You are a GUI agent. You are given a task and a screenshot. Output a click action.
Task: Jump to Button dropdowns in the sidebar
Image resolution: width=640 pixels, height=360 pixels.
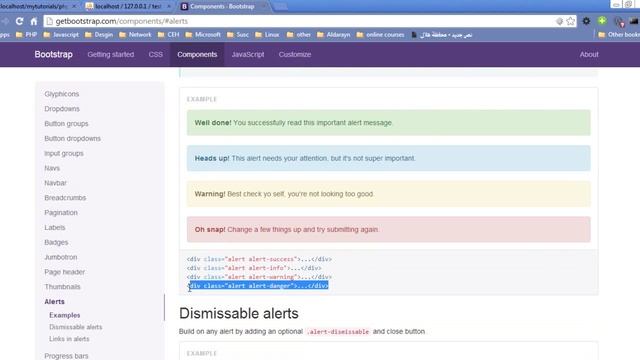72,138
